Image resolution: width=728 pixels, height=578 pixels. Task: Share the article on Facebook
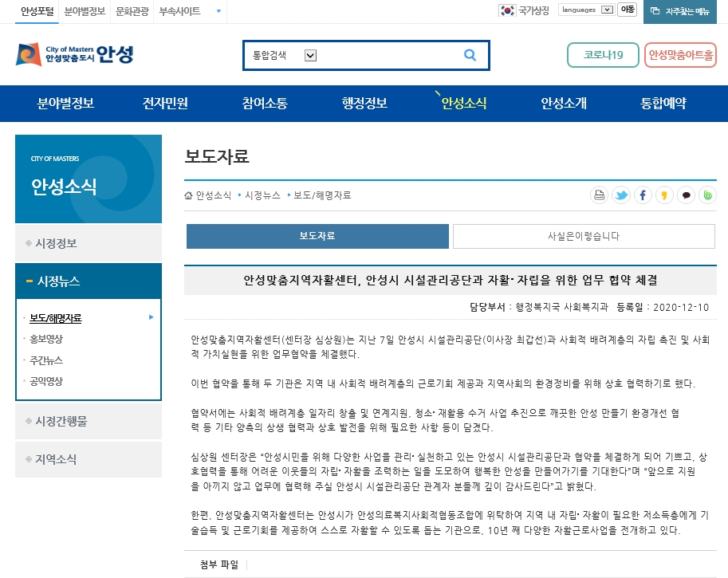[643, 195]
